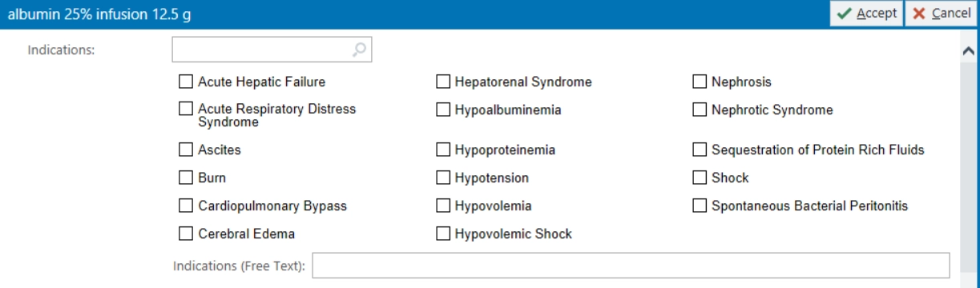
Task: Tick Hypovolemic Shock checkbox
Action: click(x=442, y=234)
